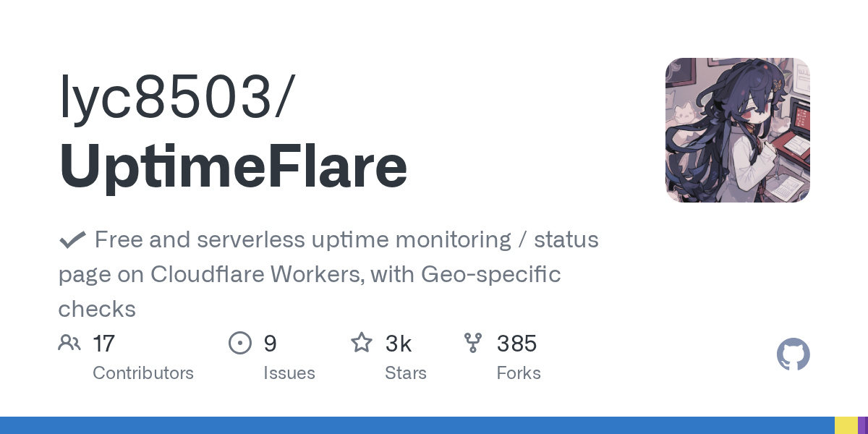The width and height of the screenshot is (868, 434).
Task: Open the lyc8503 avatar image
Action: pos(737,130)
